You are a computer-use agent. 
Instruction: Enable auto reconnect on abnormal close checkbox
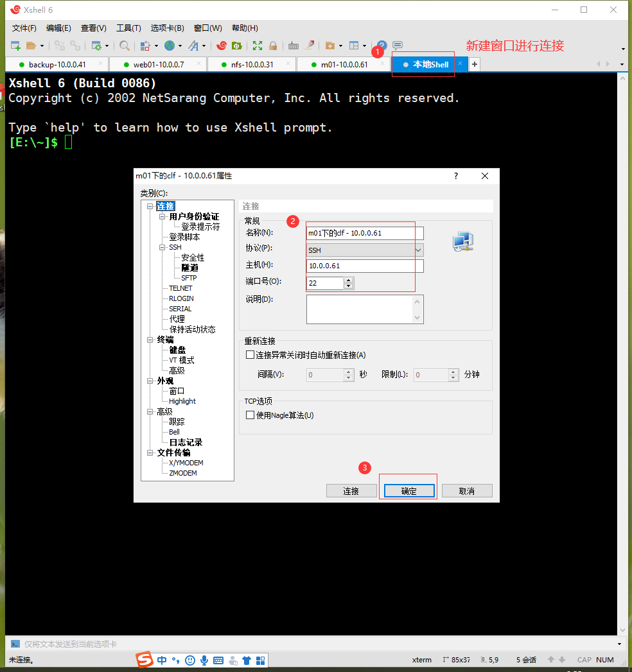tap(250, 355)
